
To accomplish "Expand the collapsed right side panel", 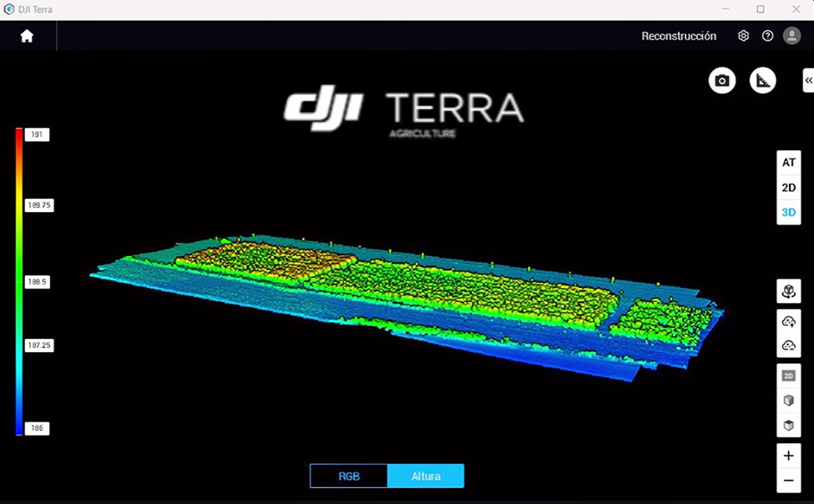I will (808, 80).
